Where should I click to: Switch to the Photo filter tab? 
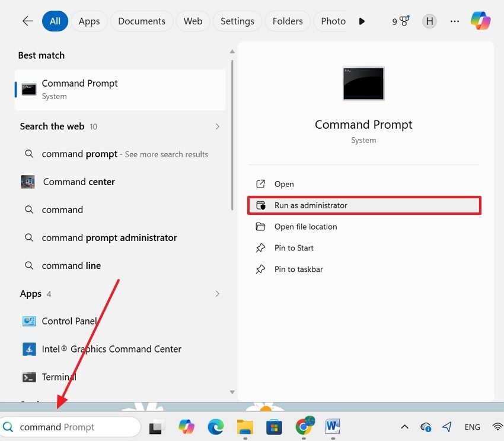(331, 21)
